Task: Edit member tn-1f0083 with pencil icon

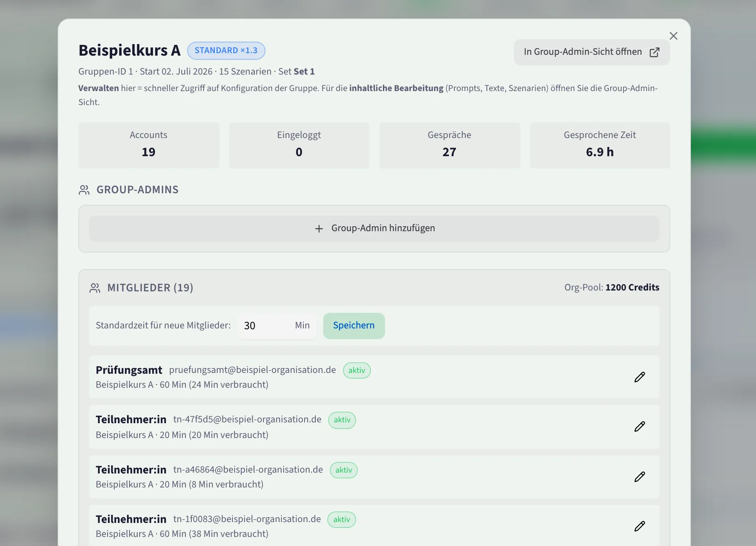Action: [x=639, y=526]
